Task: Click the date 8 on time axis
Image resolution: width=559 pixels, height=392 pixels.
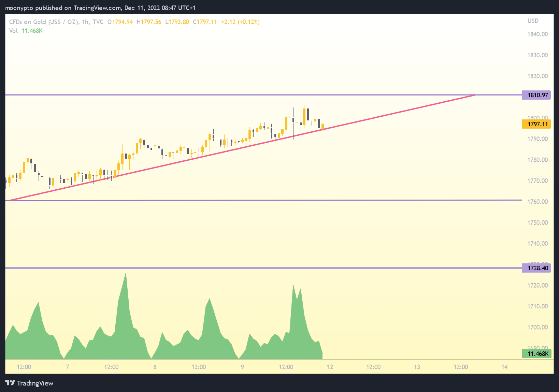Action: (x=155, y=367)
